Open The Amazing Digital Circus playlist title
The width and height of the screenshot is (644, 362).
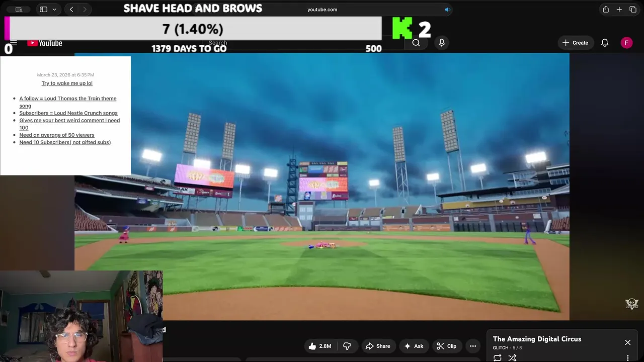(537, 339)
